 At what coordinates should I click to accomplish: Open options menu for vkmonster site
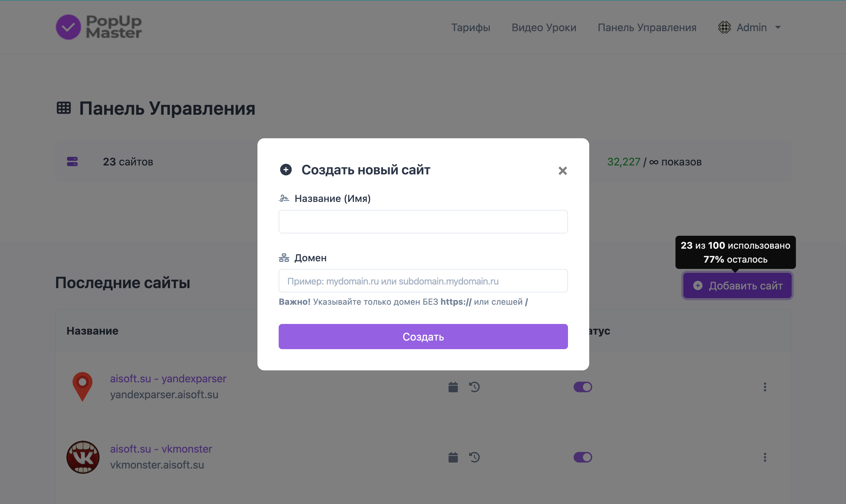point(765,457)
